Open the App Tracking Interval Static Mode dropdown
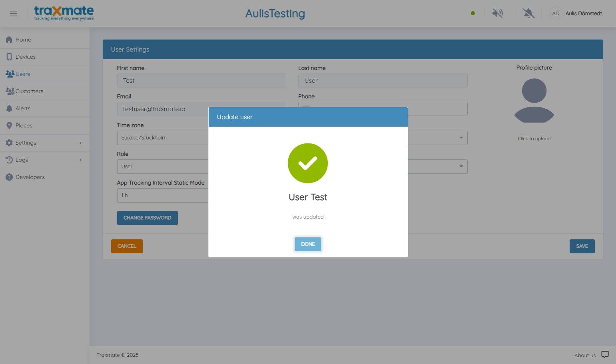Image resolution: width=616 pixels, height=364 pixels. (x=163, y=195)
